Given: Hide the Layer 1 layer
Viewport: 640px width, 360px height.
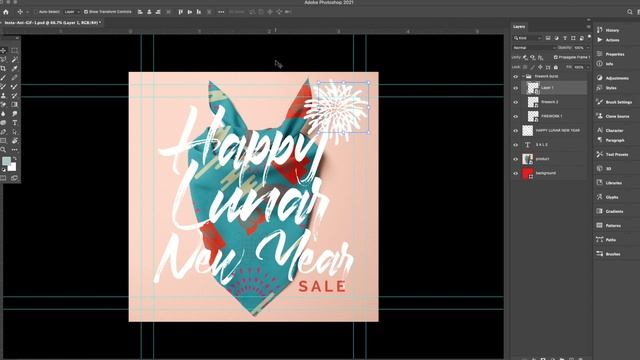Looking at the screenshot, I should tap(516, 88).
